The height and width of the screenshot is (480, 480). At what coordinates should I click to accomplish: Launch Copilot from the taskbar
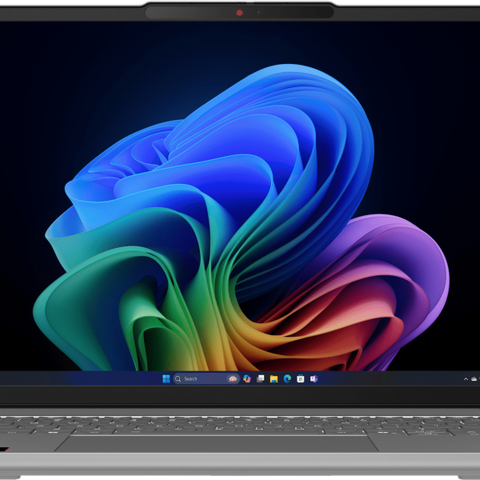coord(247,379)
